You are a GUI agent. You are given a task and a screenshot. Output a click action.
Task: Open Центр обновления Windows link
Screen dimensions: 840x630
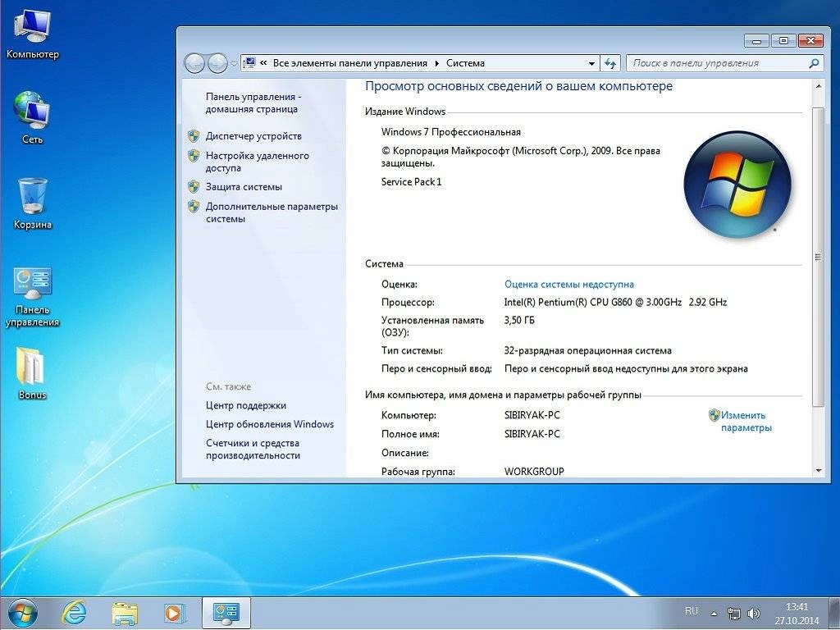point(269,424)
